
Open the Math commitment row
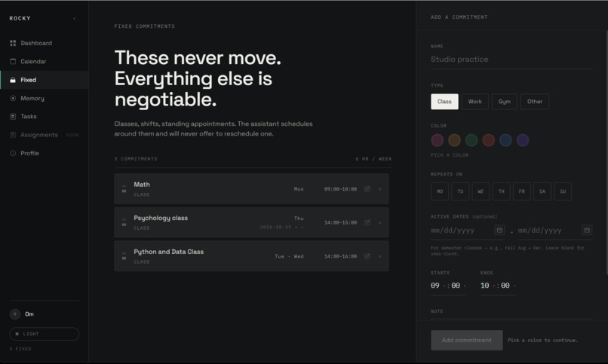tap(251, 188)
